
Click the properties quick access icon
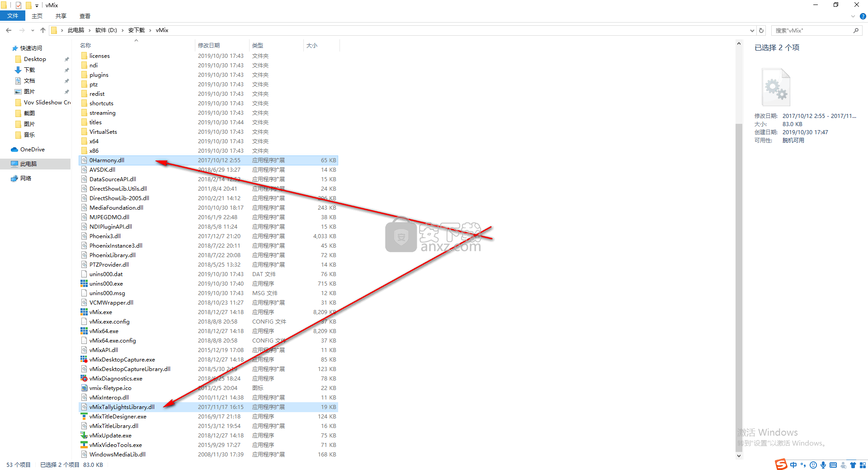point(19,5)
